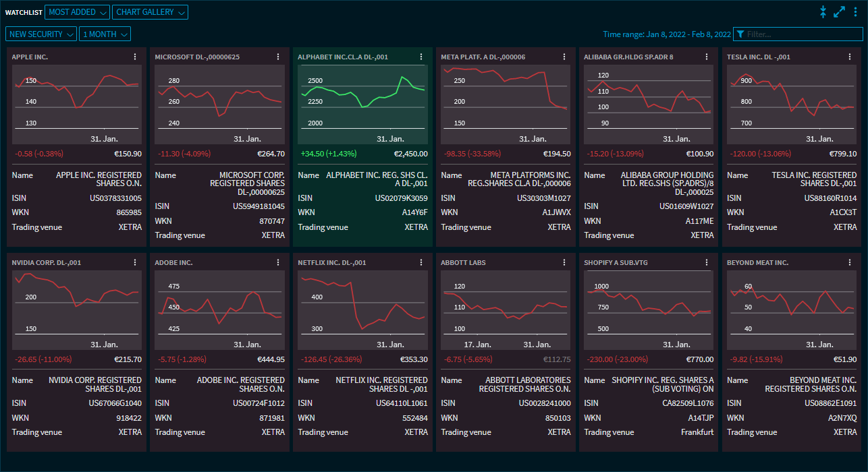Click the Alibaba card header title
Image resolution: width=868 pixels, height=472 pixels.
(628, 57)
